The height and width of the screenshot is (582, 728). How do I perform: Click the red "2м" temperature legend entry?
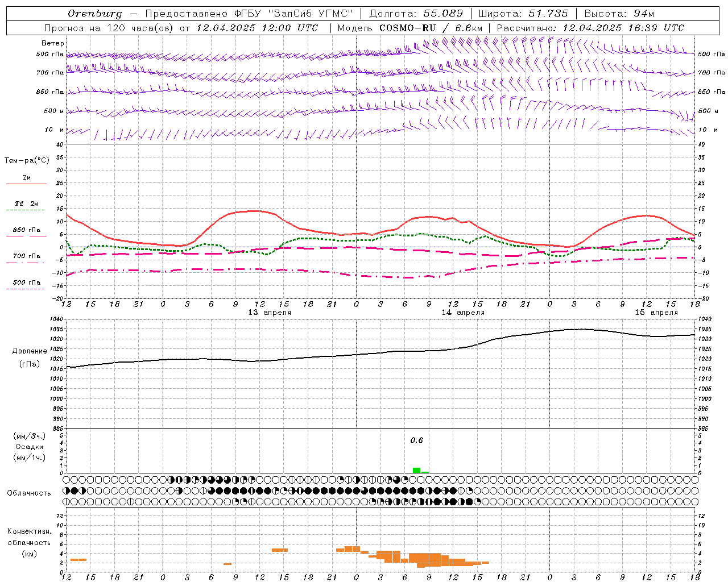pos(27,178)
